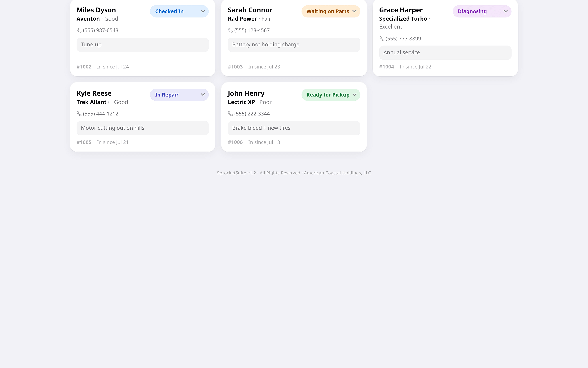Click the Sarah Connor customer name
588x368 pixels.
click(250, 10)
